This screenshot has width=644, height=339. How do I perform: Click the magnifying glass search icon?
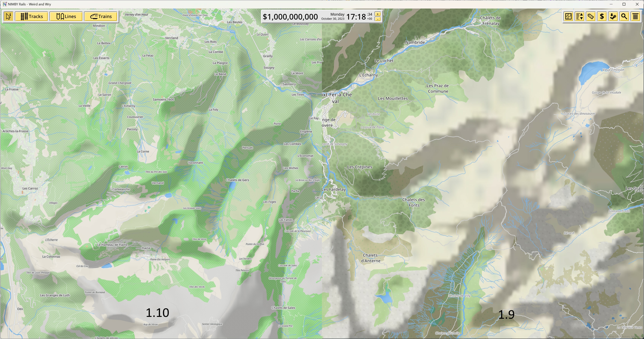624,17
